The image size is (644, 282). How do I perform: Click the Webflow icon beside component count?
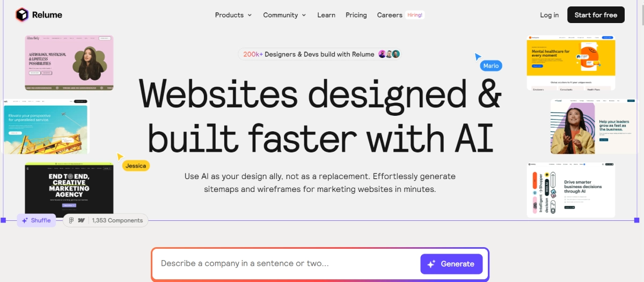pos(82,220)
